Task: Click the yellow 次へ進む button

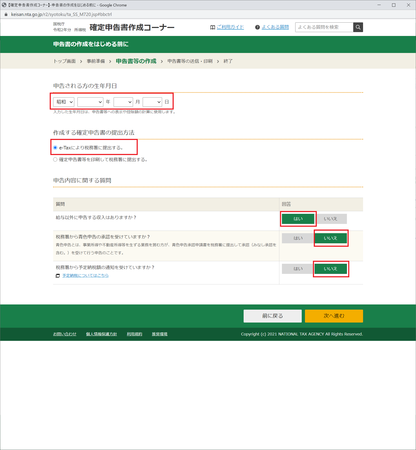Action: click(x=334, y=316)
